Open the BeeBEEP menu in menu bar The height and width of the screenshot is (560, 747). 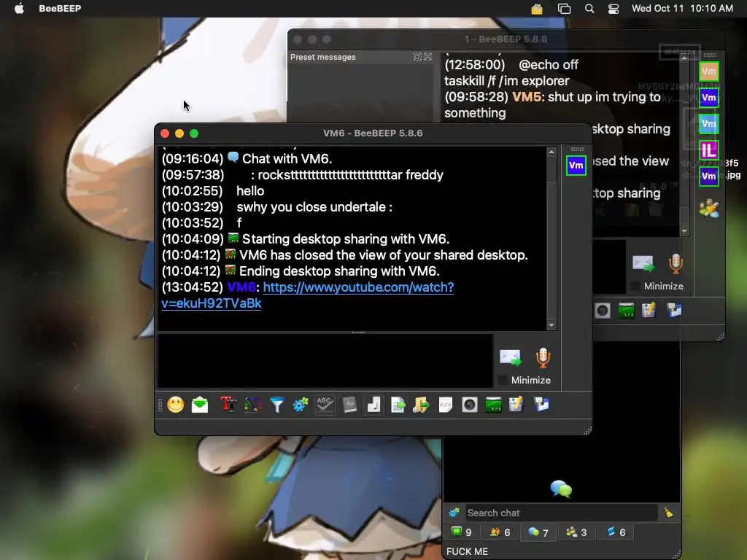pyautogui.click(x=60, y=8)
